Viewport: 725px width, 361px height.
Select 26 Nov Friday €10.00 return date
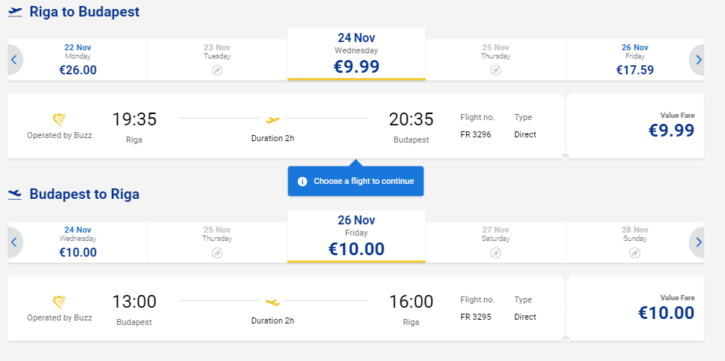tap(356, 237)
